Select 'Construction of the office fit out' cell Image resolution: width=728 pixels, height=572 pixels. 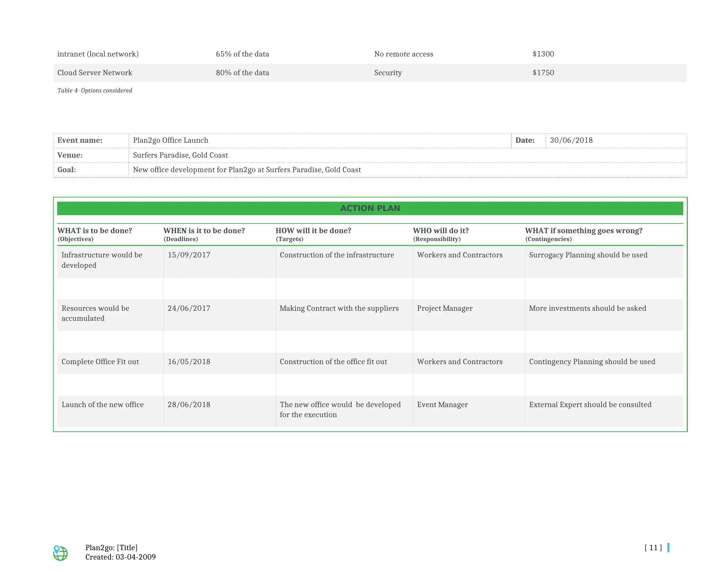(x=333, y=362)
